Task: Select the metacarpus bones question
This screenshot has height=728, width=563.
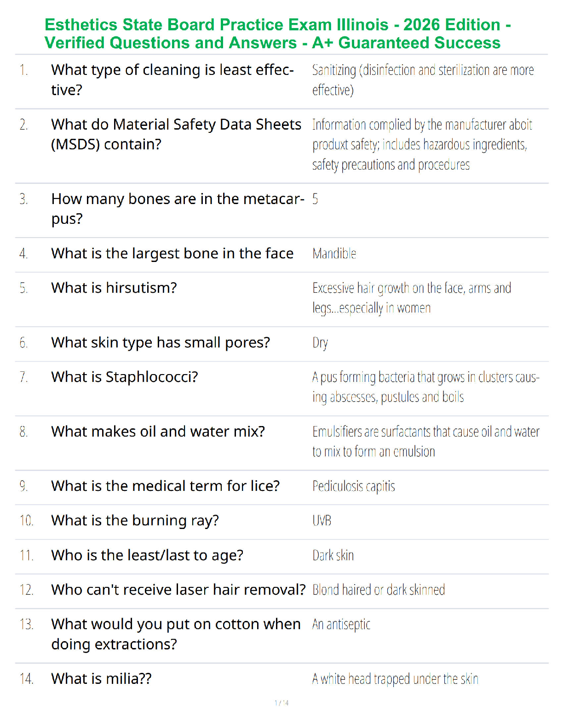Action: [x=178, y=209]
